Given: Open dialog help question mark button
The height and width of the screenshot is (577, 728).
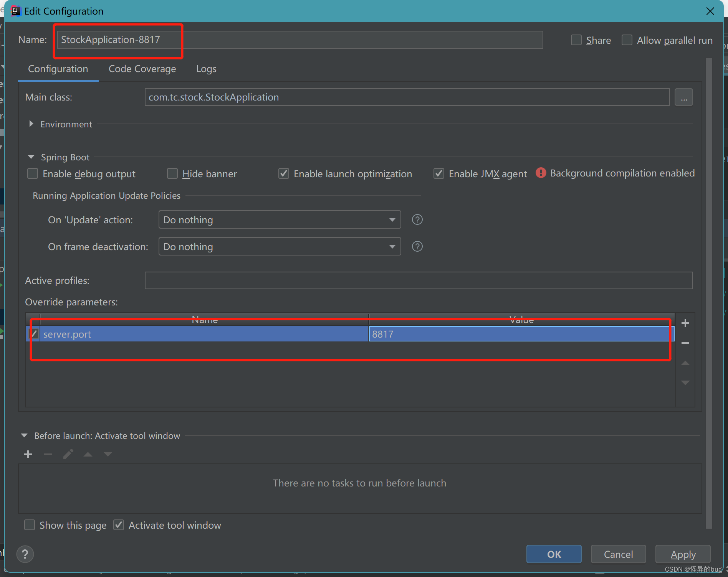Looking at the screenshot, I should [25, 554].
